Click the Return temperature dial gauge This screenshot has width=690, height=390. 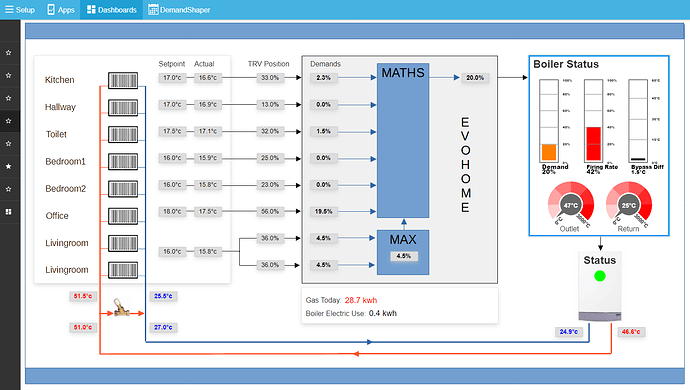point(629,205)
